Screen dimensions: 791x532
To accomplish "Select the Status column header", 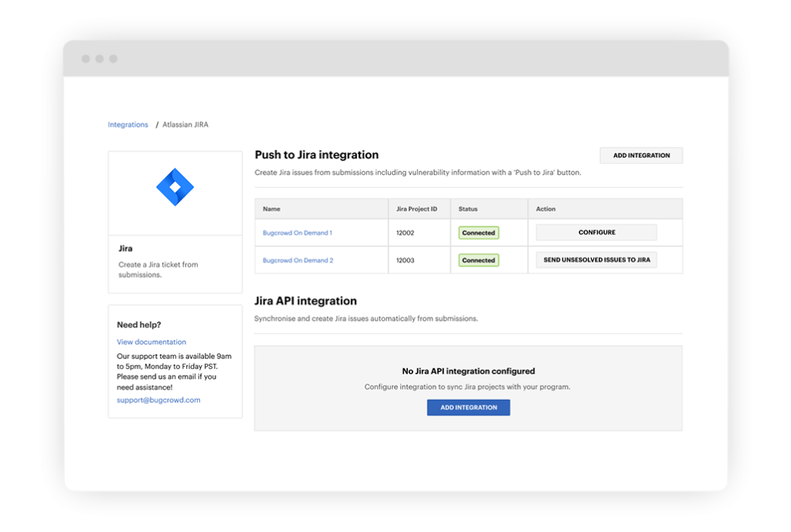I will [468, 209].
